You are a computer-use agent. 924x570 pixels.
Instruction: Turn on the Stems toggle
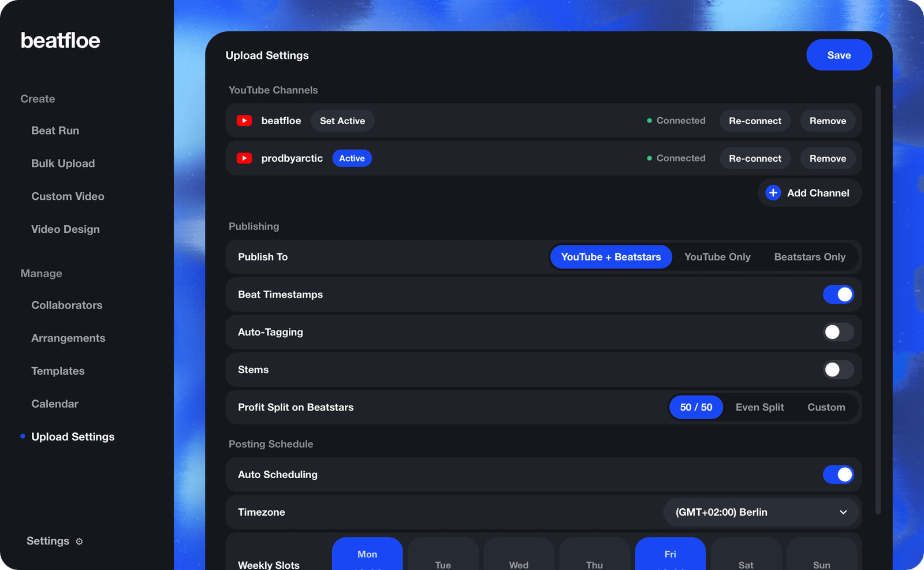click(839, 370)
